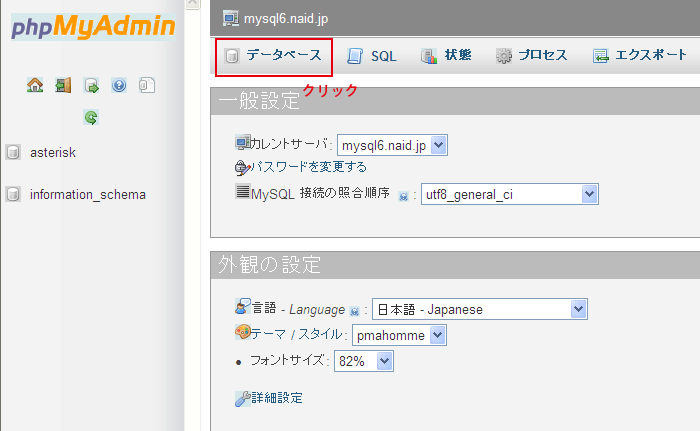Image resolution: width=700 pixels, height=431 pixels.
Task: Go to the エクスポート tab
Action: tap(641, 56)
